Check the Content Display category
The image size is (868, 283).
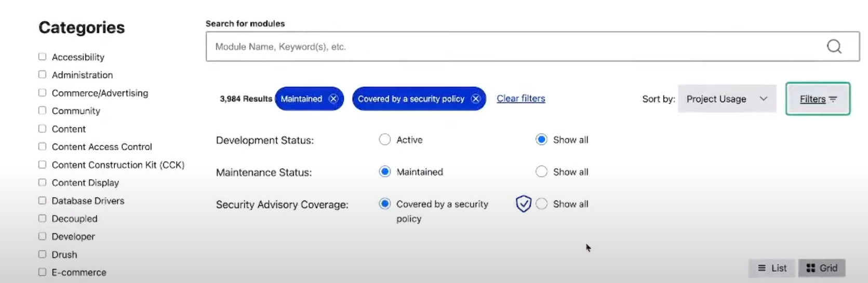[42, 182]
